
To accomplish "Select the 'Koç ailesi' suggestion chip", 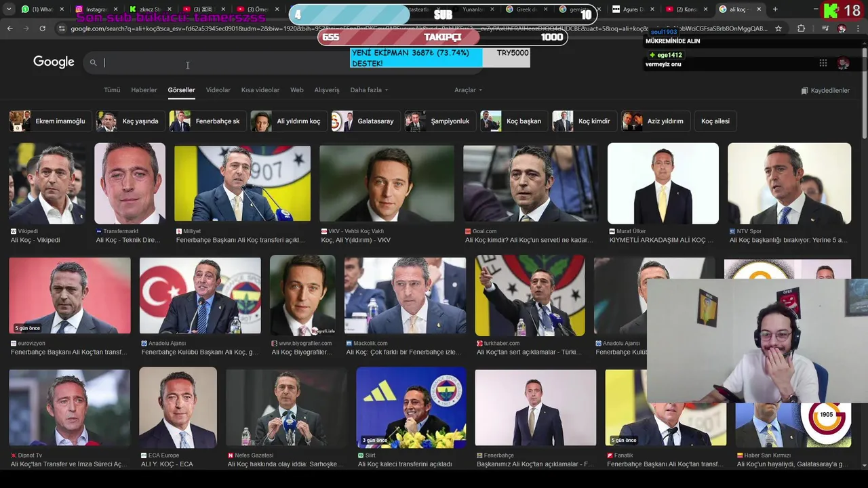I will coord(715,121).
